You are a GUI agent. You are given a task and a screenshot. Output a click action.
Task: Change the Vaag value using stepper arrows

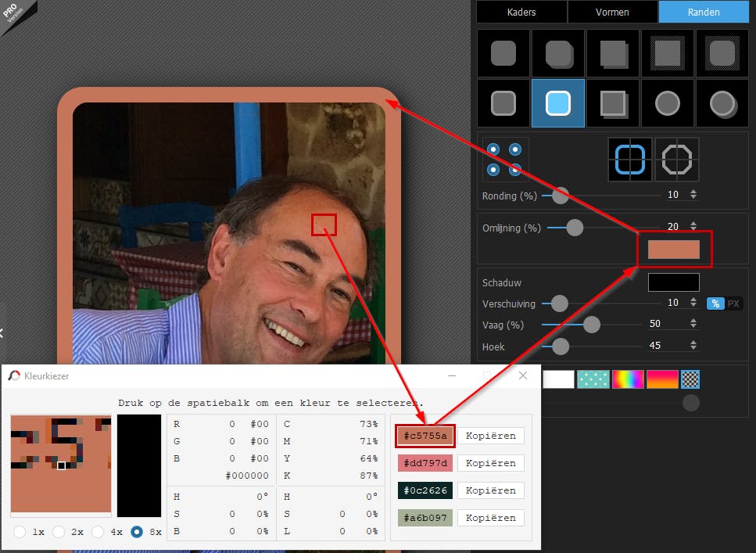click(693, 324)
